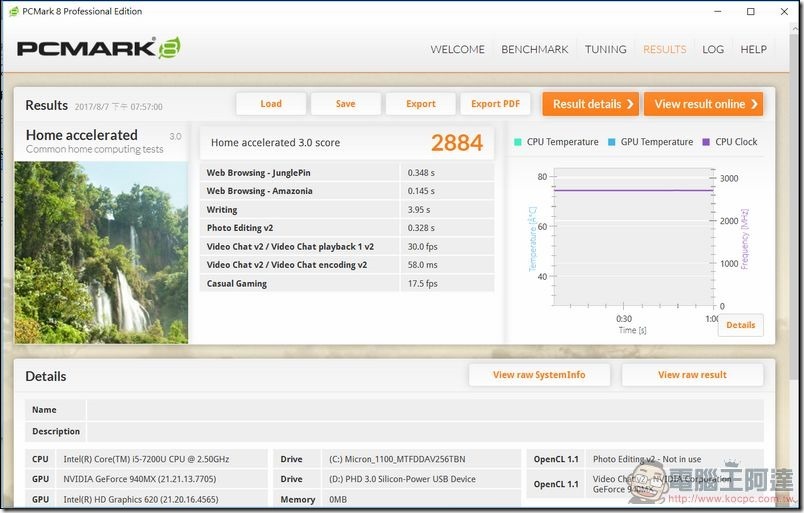Click the waterfall benchmark thumbnail image
Image resolution: width=804 pixels, height=513 pixels.
click(x=101, y=252)
